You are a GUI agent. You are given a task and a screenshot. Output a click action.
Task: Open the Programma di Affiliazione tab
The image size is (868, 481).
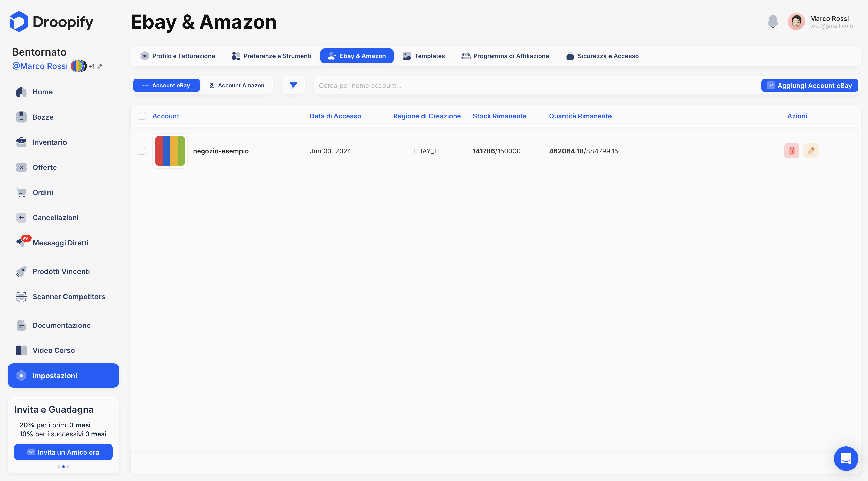click(505, 56)
